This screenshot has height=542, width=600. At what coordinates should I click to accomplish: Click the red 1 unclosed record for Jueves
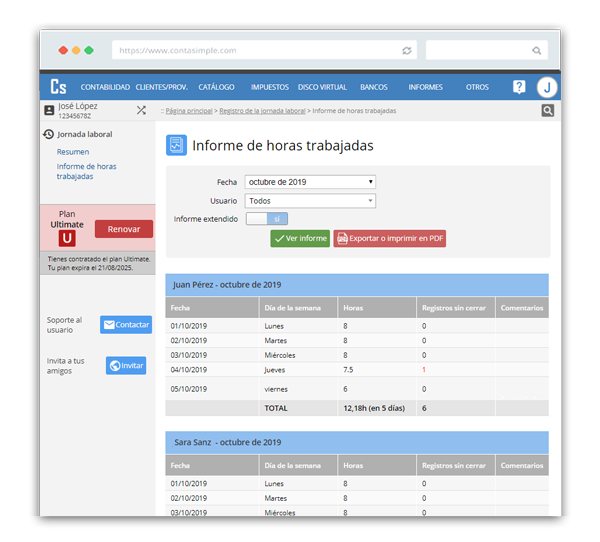[424, 370]
